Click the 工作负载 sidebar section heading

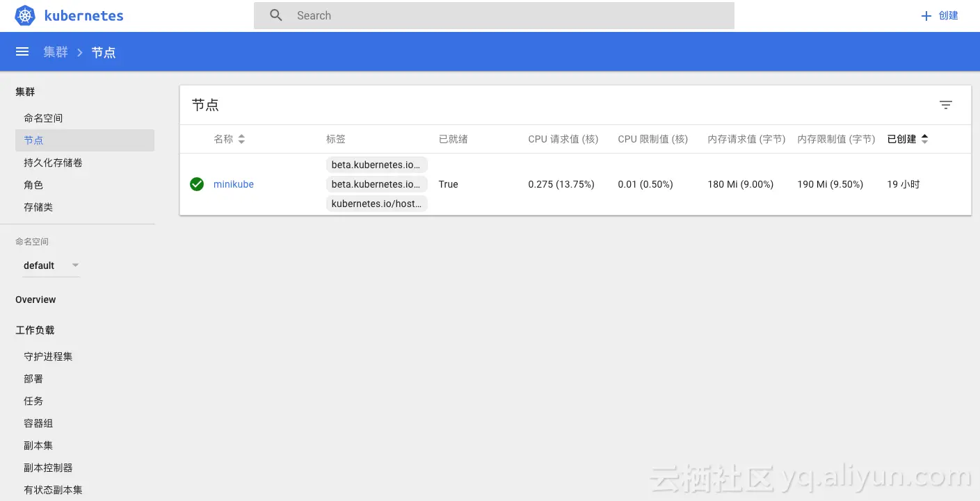tap(35, 330)
